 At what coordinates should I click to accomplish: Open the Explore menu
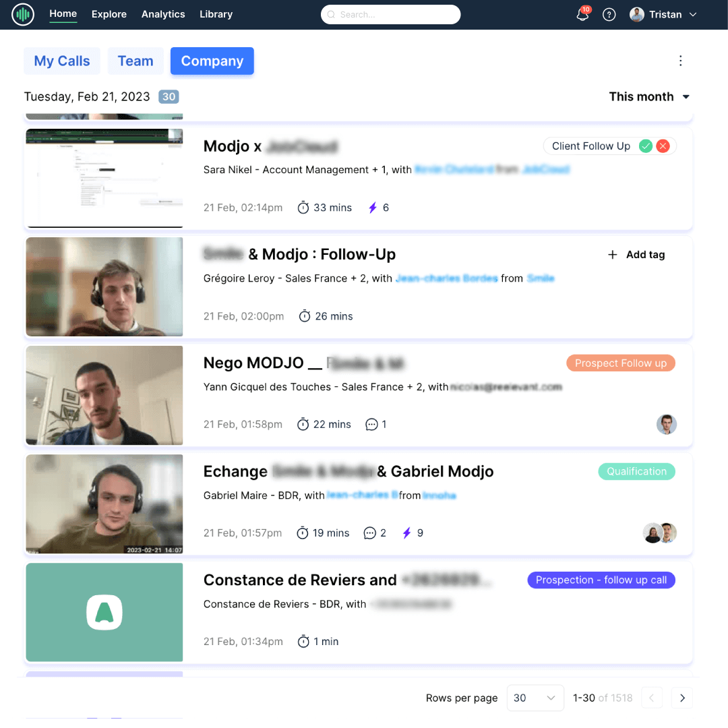(109, 14)
